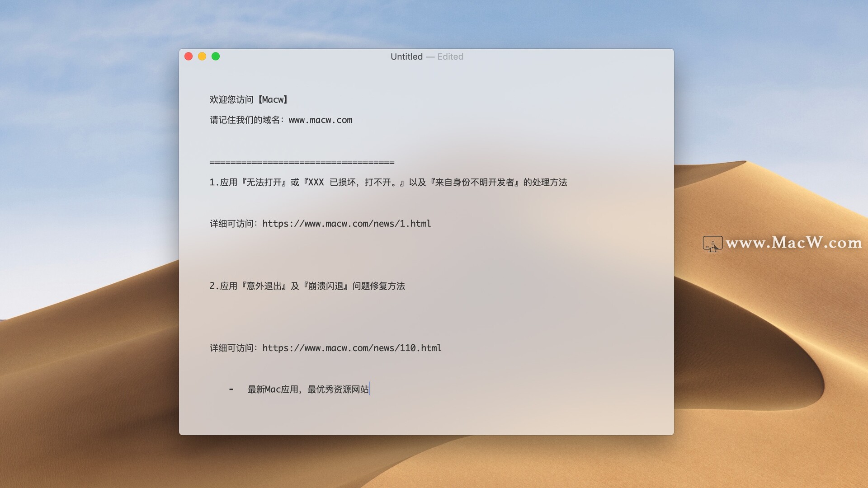
Task: Close the Untitled window with red button
Action: point(189,56)
